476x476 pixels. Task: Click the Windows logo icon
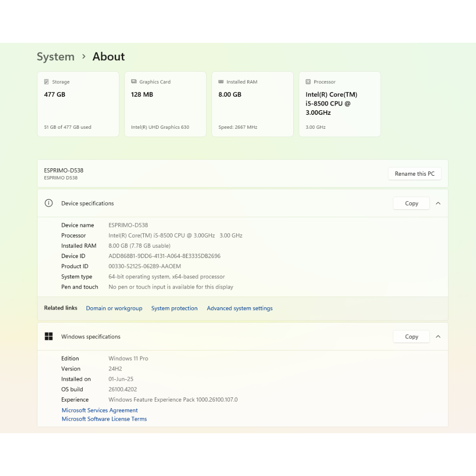coord(48,337)
